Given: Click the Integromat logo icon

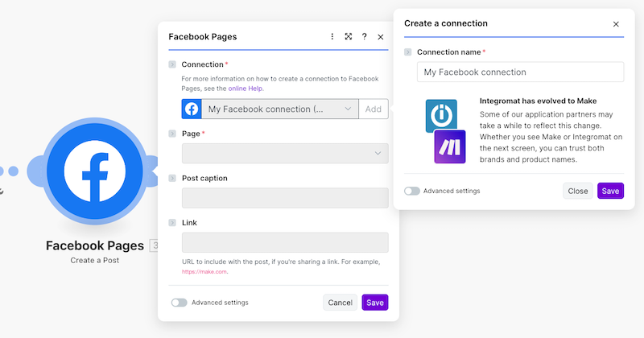Looking at the screenshot, I should [x=441, y=116].
